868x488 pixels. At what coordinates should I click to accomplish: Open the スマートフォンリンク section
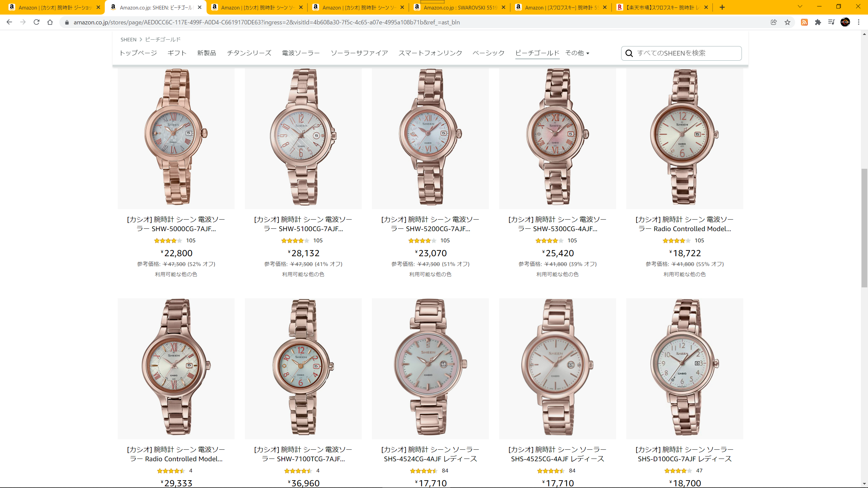pyautogui.click(x=430, y=53)
